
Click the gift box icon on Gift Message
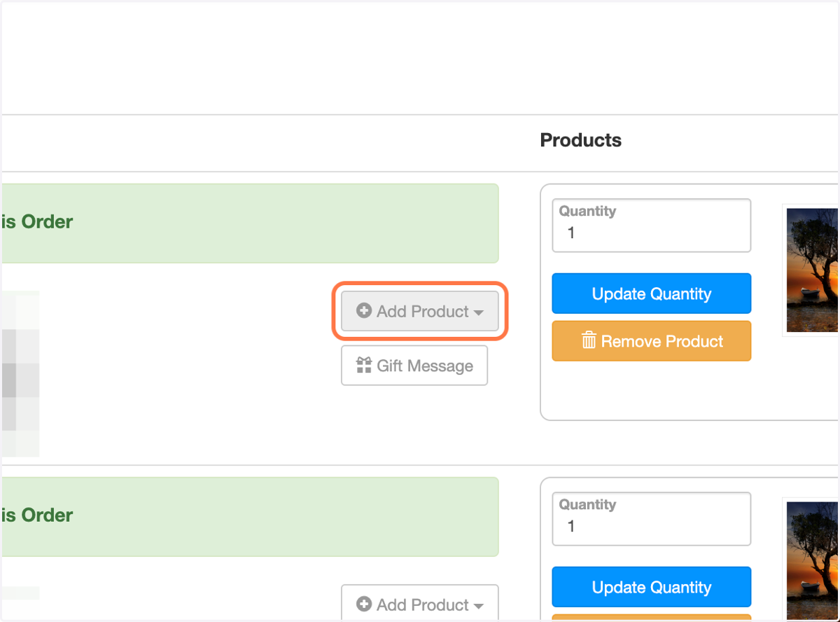pos(363,365)
